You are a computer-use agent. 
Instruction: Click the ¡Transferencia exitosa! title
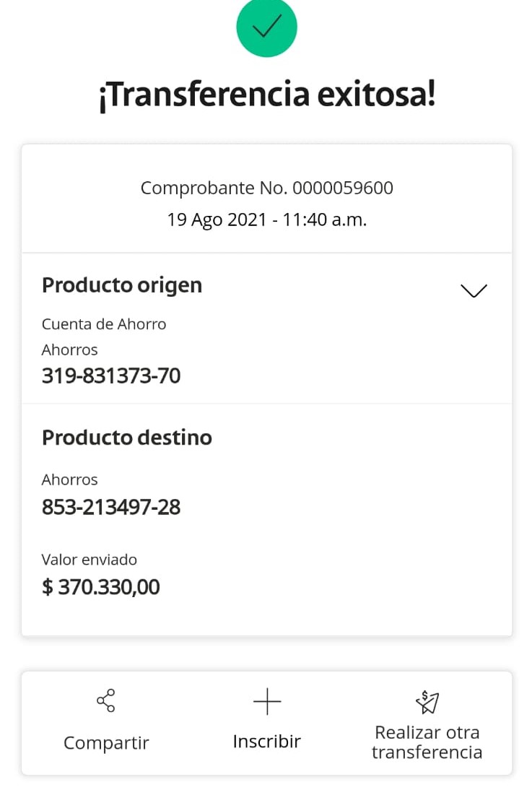266,95
